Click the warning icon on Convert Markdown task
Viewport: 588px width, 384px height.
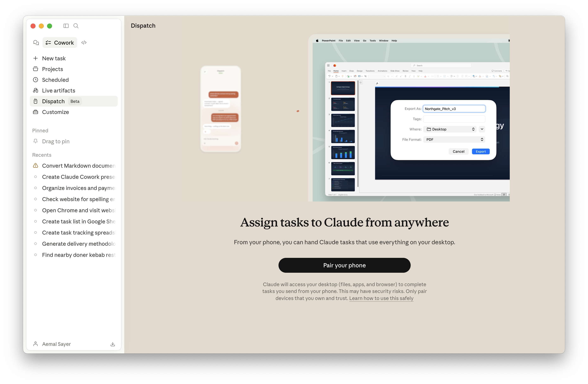[x=36, y=166]
